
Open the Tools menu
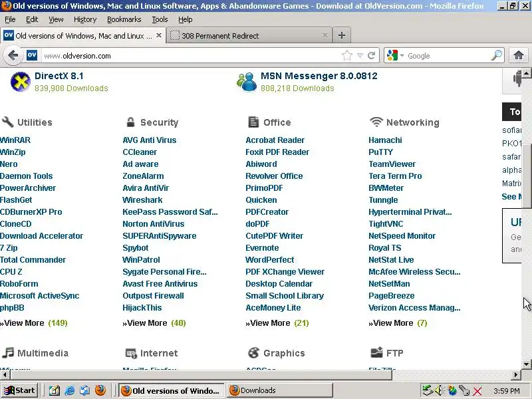tap(160, 20)
